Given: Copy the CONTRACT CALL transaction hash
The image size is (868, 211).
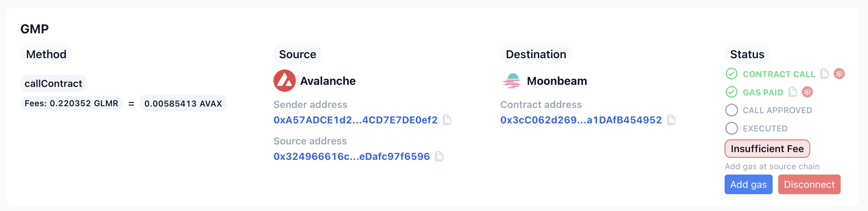Looking at the screenshot, I should pyautogui.click(x=825, y=74).
